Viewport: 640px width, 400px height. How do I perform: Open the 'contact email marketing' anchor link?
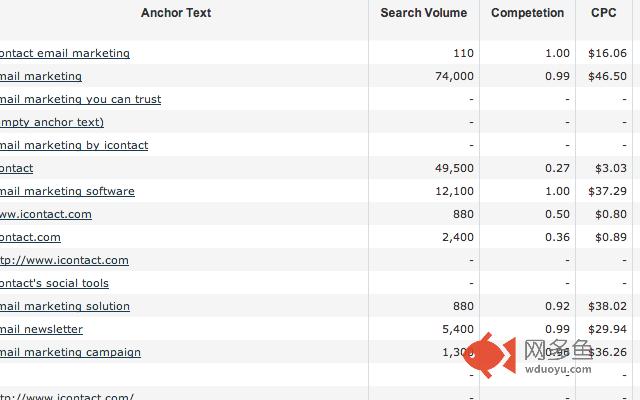pyautogui.click(x=65, y=53)
